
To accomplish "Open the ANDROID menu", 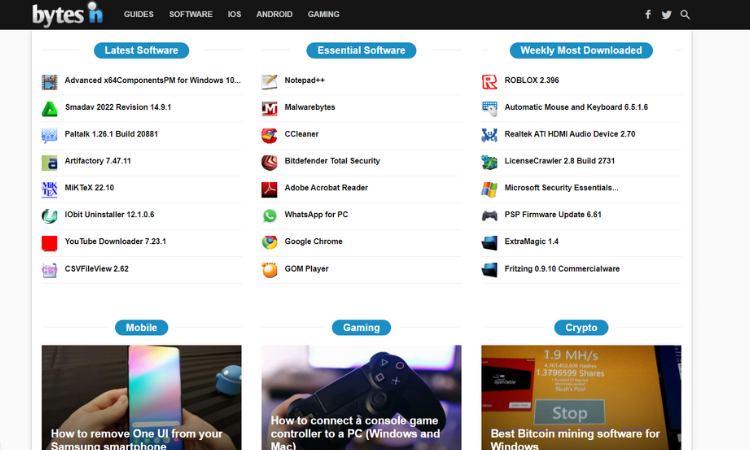I will pyautogui.click(x=275, y=14).
